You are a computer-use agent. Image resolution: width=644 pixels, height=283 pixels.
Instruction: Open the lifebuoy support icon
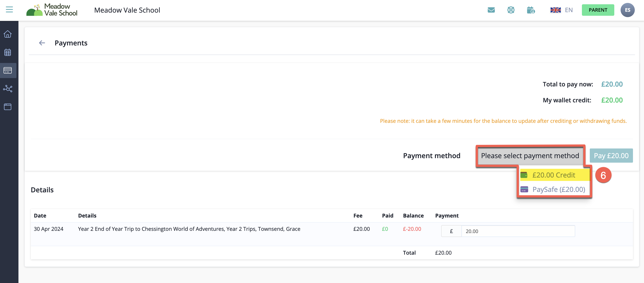click(x=511, y=10)
